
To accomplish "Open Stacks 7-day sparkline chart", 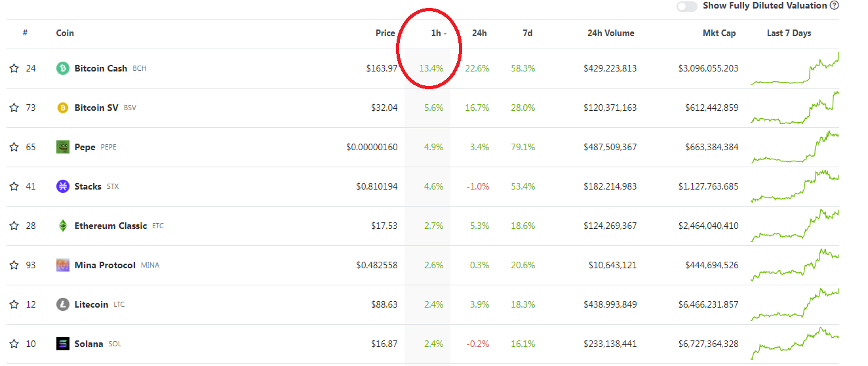I will pos(795,186).
